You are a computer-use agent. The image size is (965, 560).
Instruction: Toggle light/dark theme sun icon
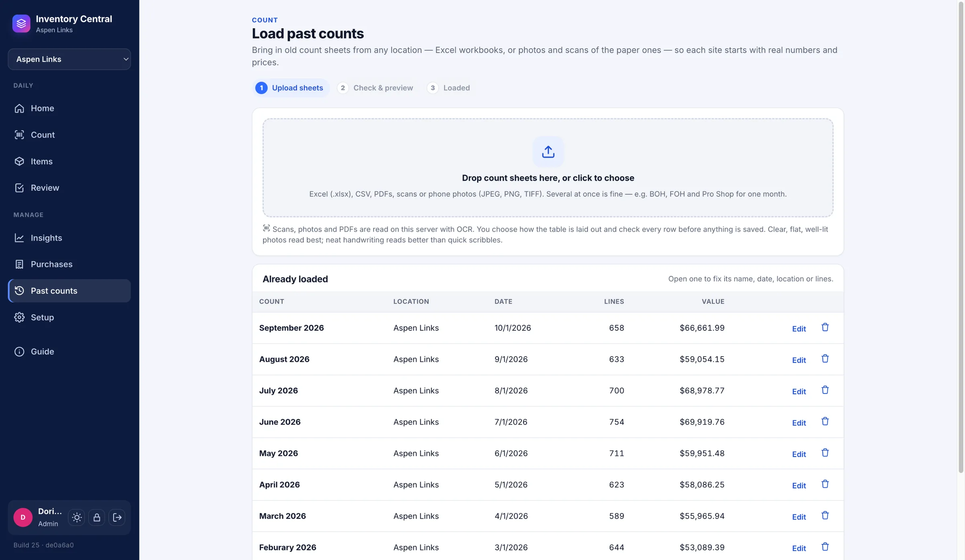coord(76,517)
